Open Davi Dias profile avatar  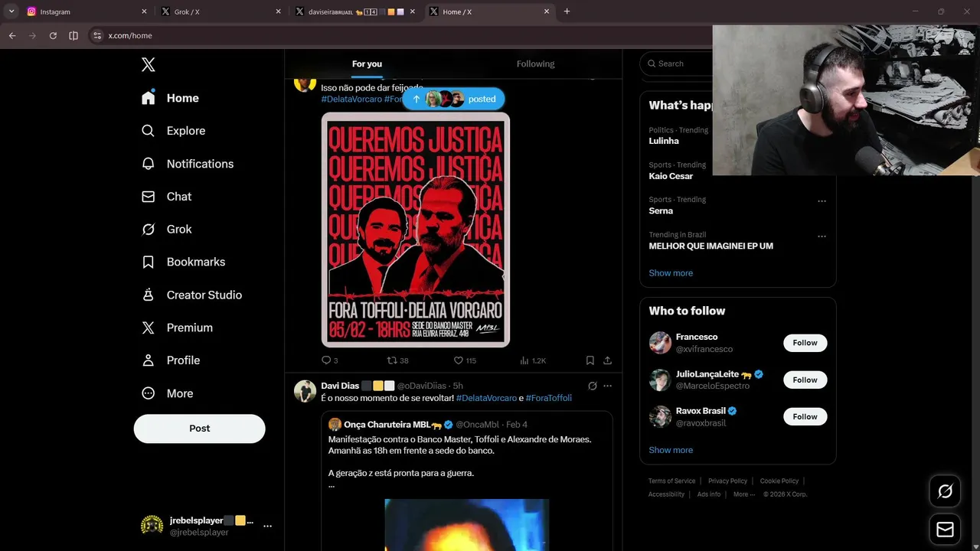305,391
